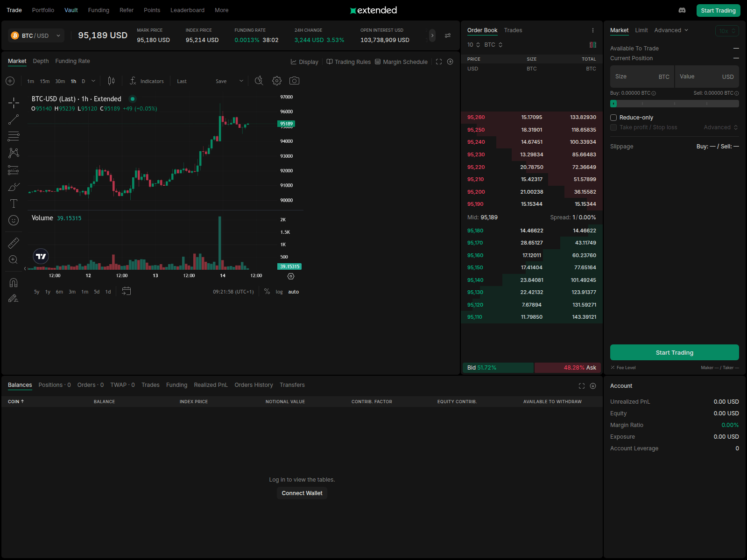
Task: Select the 95,260 ask price row
Action: [x=531, y=117]
